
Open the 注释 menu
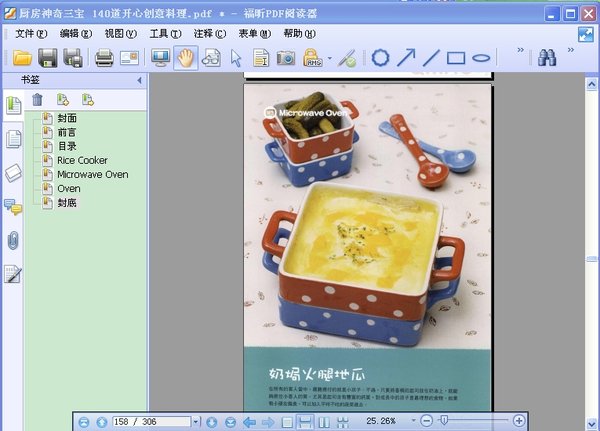point(210,34)
